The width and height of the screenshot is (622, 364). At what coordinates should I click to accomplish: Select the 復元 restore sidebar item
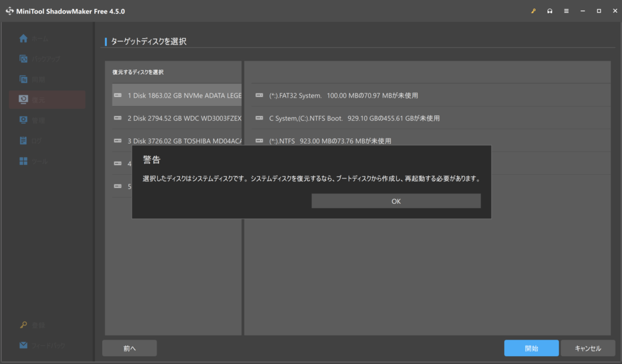point(47,99)
